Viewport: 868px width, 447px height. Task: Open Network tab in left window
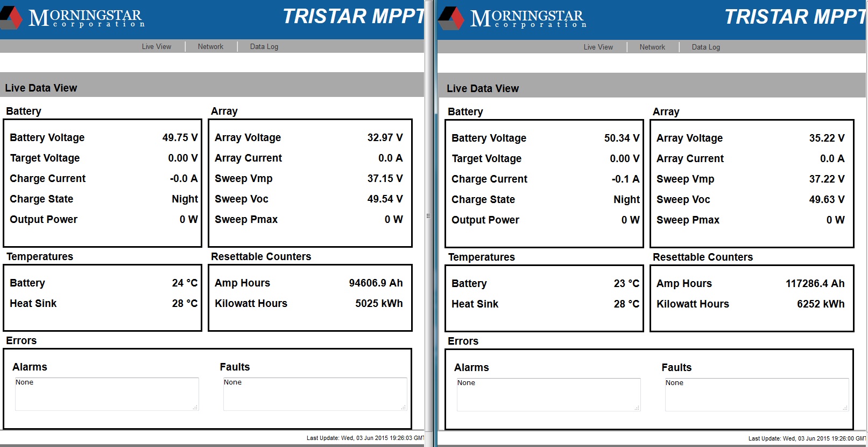pos(210,47)
